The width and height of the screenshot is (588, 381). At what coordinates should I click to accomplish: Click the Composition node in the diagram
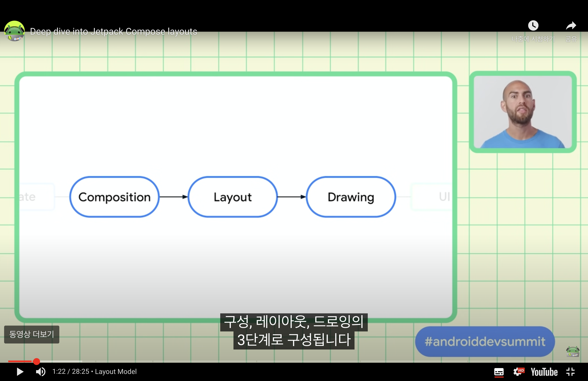pos(114,197)
